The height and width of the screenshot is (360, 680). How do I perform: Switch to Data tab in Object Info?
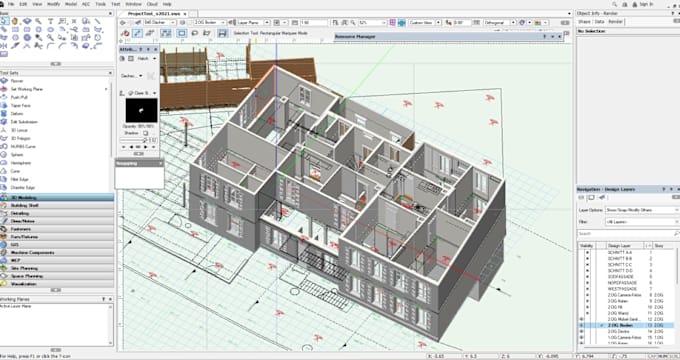coord(599,22)
